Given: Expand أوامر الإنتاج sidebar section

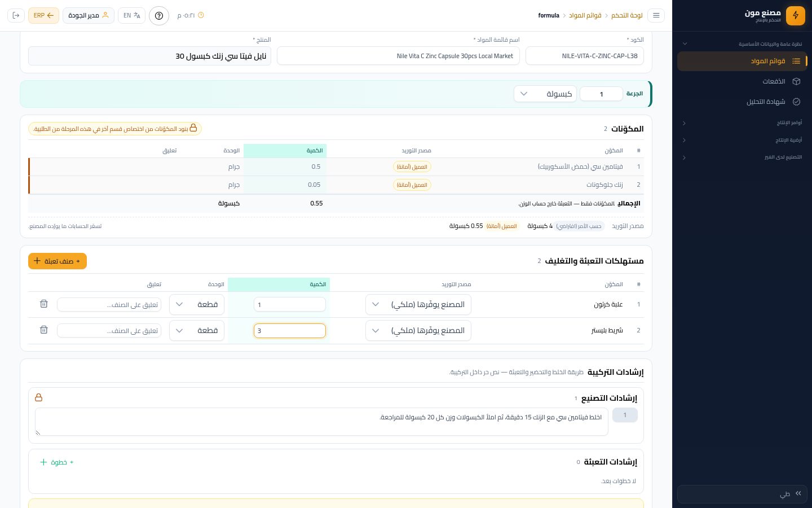Looking at the screenshot, I should point(742,122).
